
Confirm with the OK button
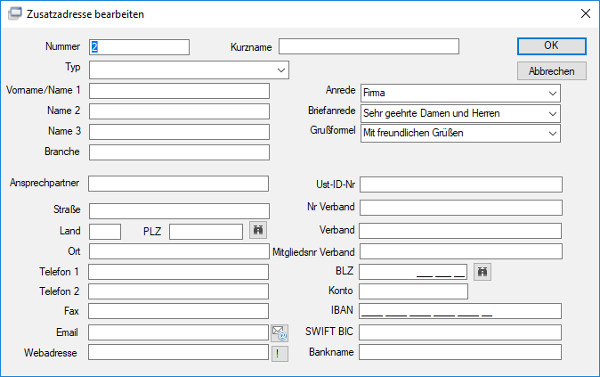tap(551, 46)
